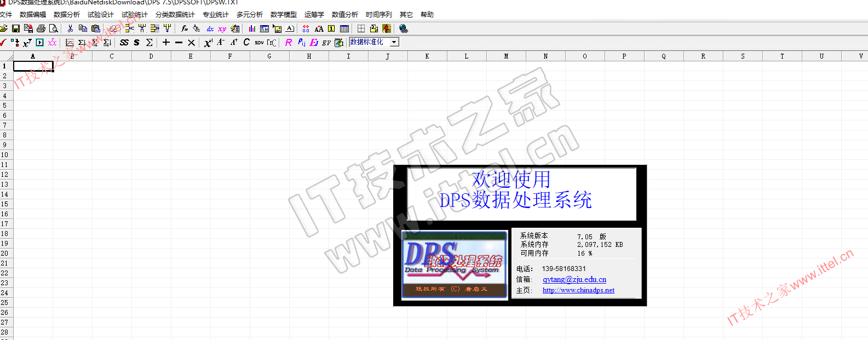
Task: Click the multiplication X icon
Action: coord(191,42)
